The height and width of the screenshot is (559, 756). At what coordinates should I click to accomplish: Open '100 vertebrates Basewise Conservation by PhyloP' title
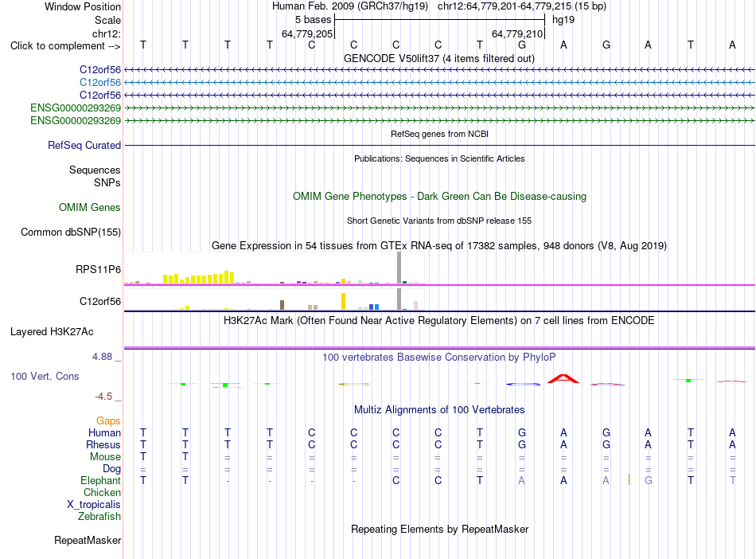[439, 358]
